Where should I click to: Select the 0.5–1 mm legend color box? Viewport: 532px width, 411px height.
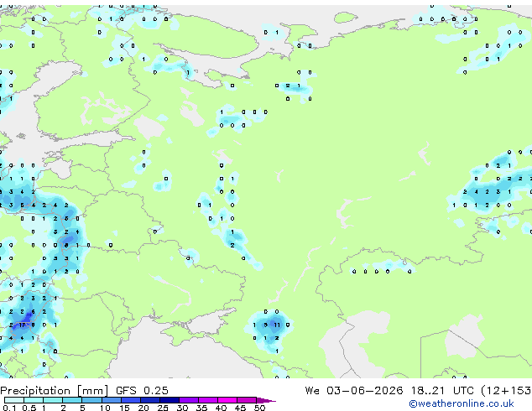[34, 400]
